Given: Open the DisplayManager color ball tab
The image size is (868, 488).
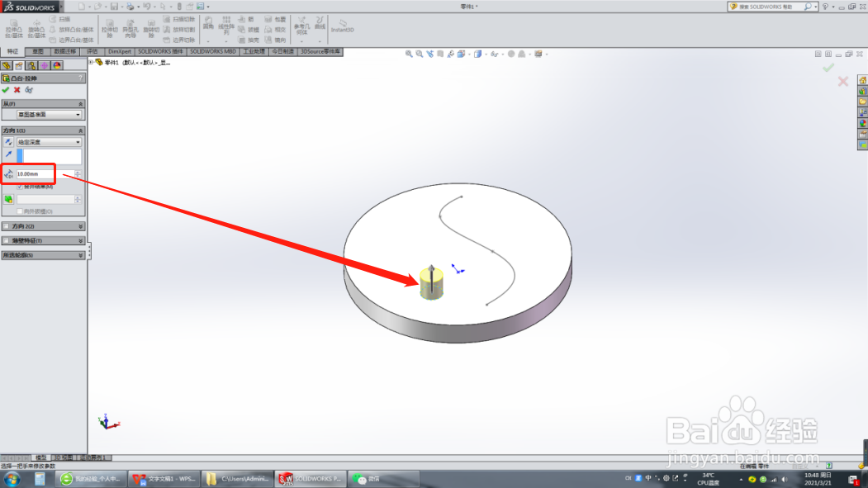Looking at the screenshot, I should 57,65.
